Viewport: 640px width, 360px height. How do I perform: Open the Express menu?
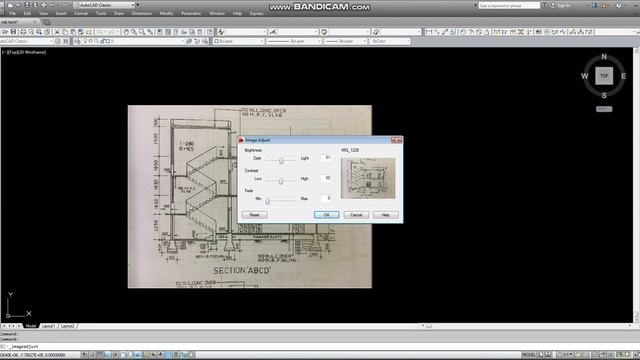click(256, 13)
